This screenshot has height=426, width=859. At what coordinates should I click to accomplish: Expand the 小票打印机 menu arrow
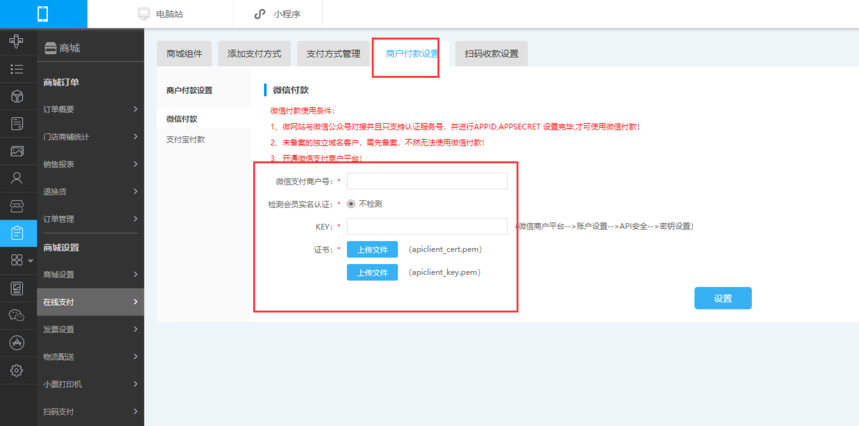[x=135, y=384]
